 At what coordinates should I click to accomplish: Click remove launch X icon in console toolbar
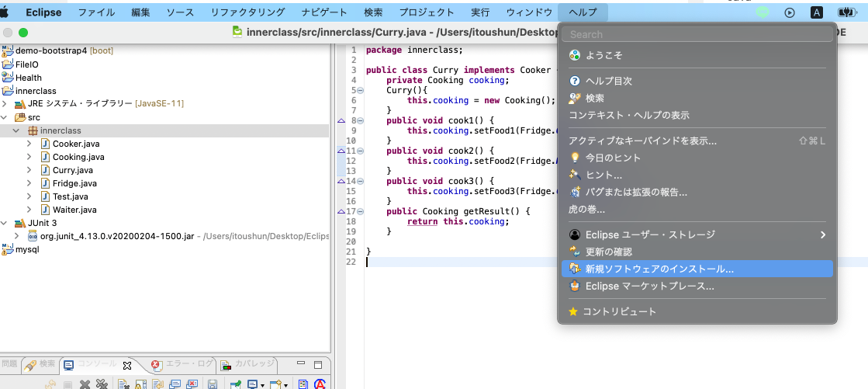(85, 384)
